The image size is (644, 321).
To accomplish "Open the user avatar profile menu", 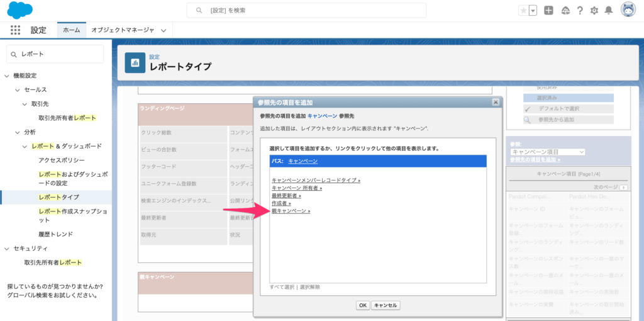I will (628, 10).
